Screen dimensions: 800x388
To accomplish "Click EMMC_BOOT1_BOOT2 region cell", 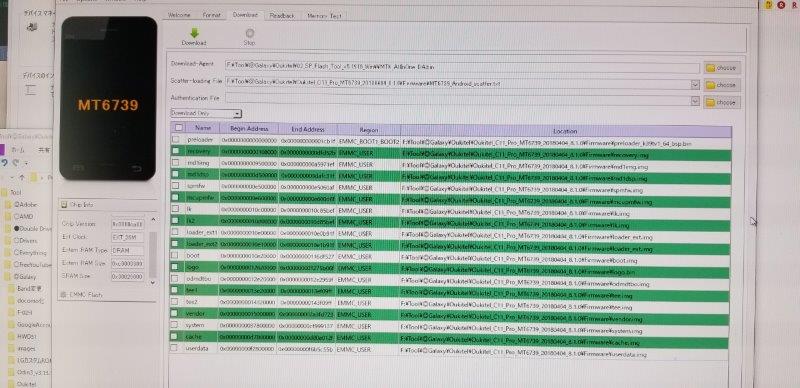I will 368,141.
